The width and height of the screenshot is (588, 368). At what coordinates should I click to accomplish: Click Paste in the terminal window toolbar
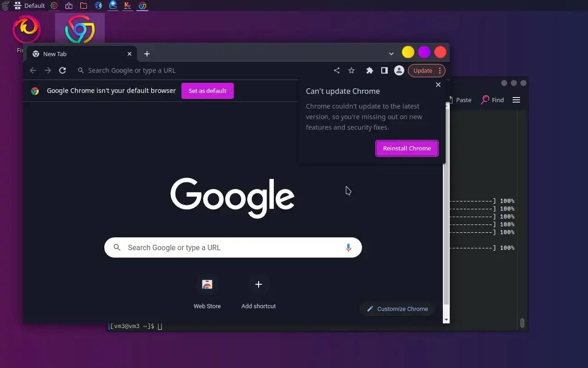point(459,100)
